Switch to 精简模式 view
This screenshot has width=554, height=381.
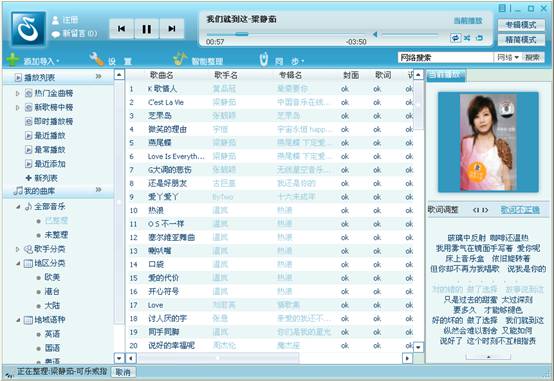(x=521, y=39)
